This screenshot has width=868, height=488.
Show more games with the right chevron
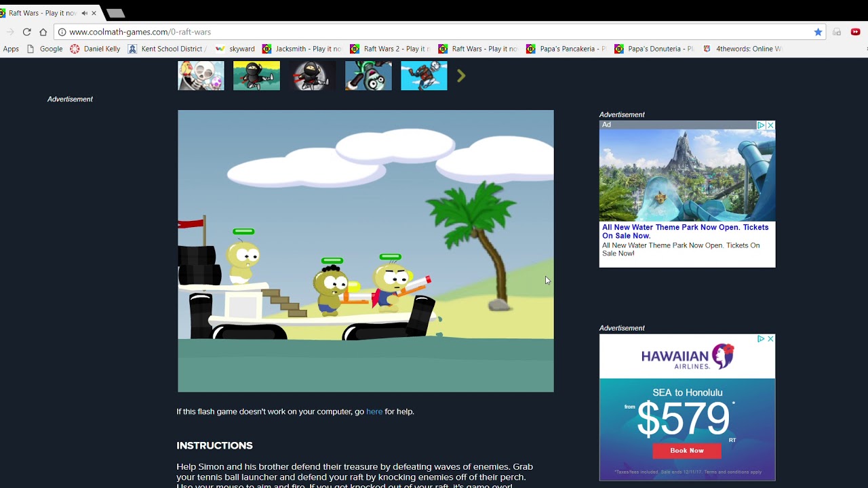(x=461, y=76)
